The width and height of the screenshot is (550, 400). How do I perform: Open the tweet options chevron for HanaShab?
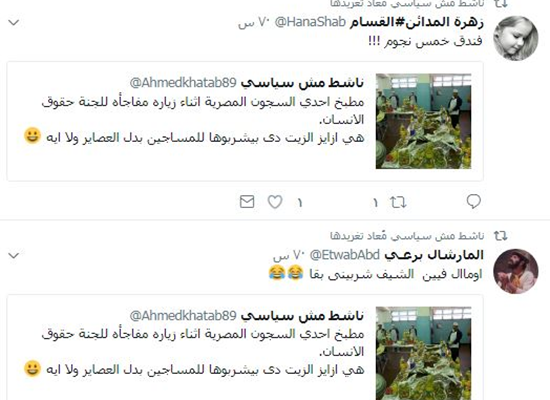(14, 23)
